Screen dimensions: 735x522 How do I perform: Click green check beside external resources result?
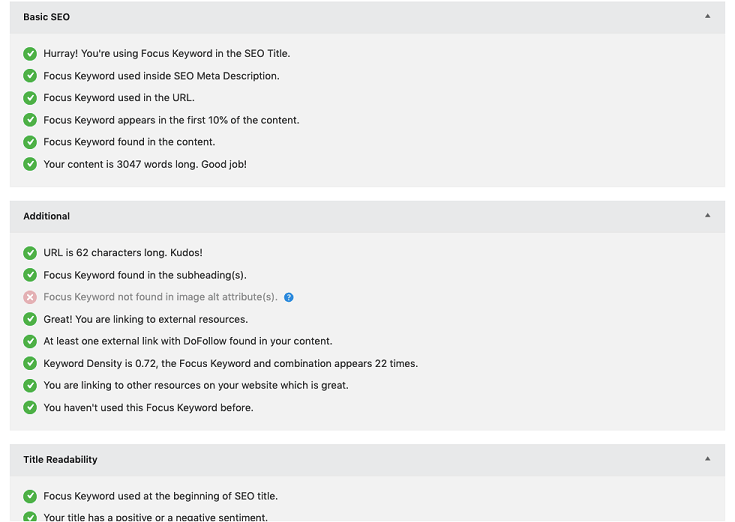point(30,319)
